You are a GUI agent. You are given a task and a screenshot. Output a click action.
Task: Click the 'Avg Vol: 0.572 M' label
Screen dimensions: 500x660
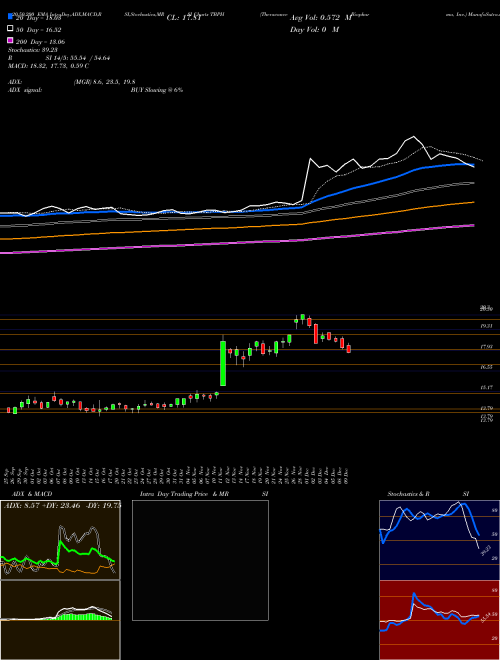coord(321,18)
